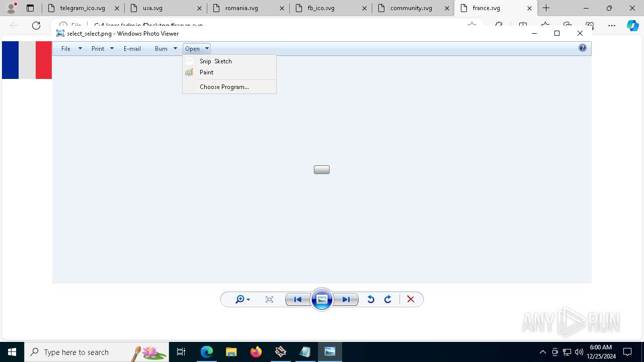The width and height of the screenshot is (644, 362).
Task: Close the fb_ico.svg browser tab
Action: 364,8
